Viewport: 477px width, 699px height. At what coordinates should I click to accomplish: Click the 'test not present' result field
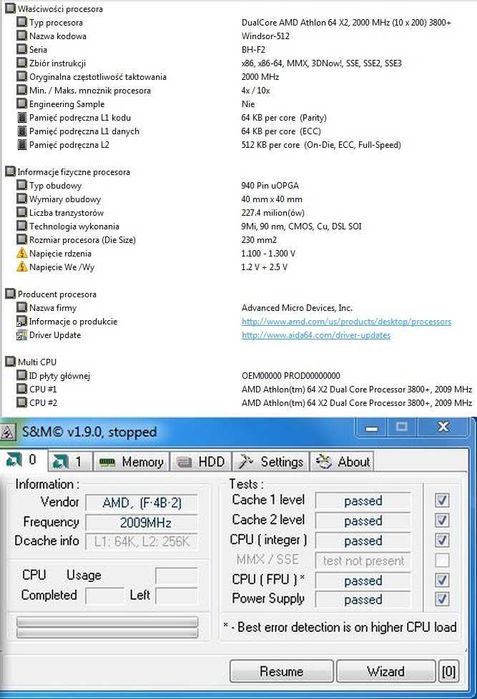363,560
